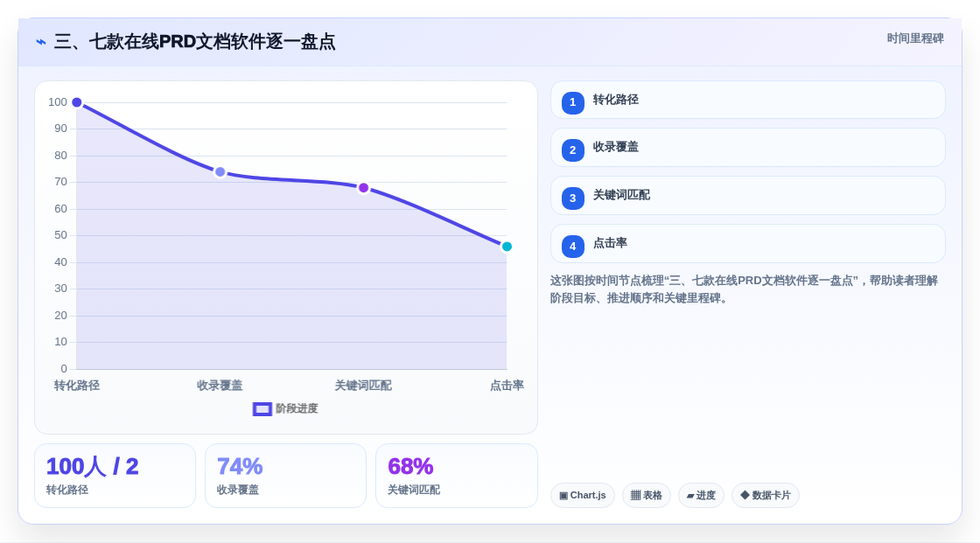This screenshot has height=543, width=980.
Task: Click the x-axis label 转化路径
Action: coord(77,386)
